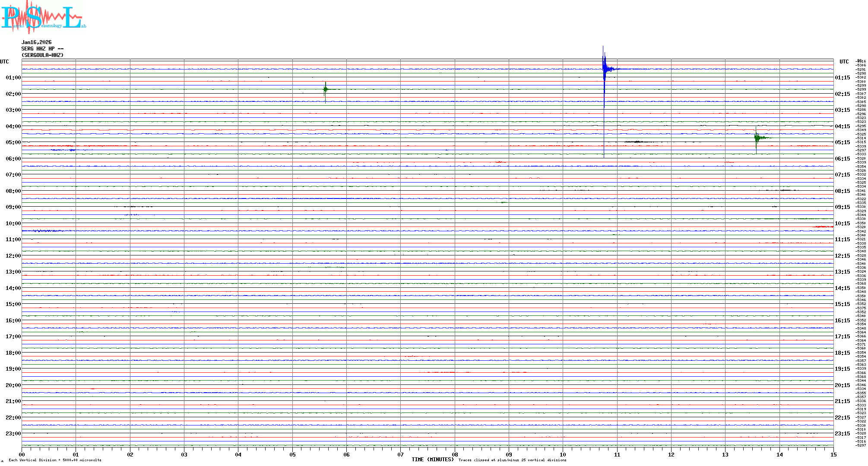868x466 pixels.
Task: Click the left UTC axis label
Action: click(4, 62)
